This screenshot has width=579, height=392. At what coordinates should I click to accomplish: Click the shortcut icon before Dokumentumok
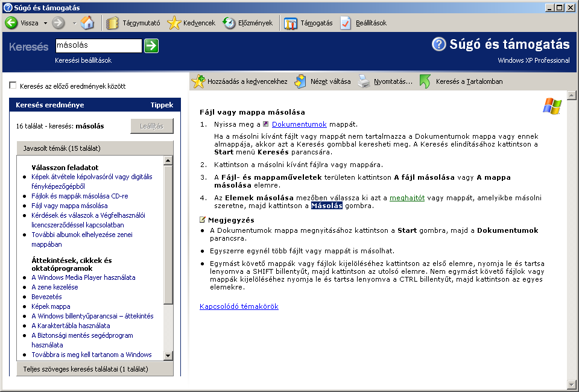[265, 124]
